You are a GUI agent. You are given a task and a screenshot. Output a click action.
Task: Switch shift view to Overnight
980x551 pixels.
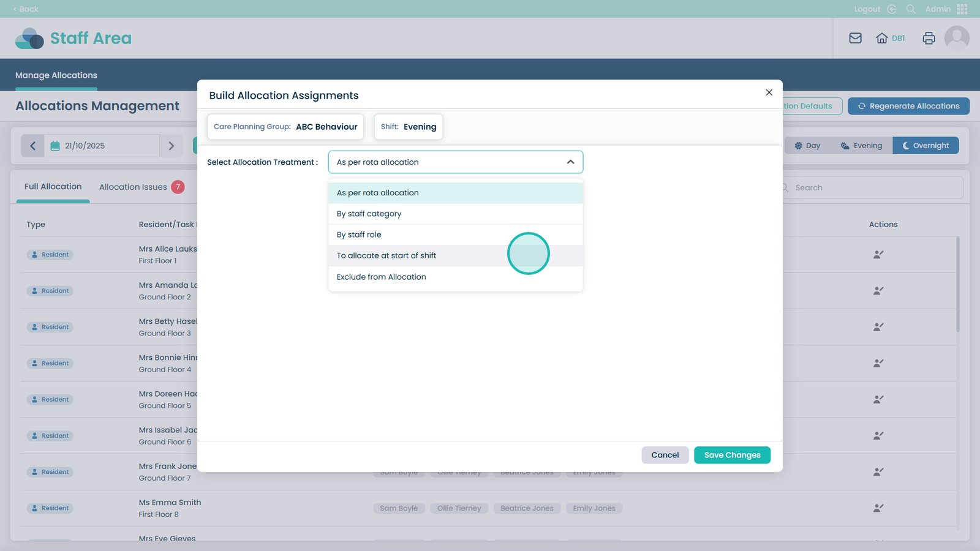pyautogui.click(x=925, y=146)
